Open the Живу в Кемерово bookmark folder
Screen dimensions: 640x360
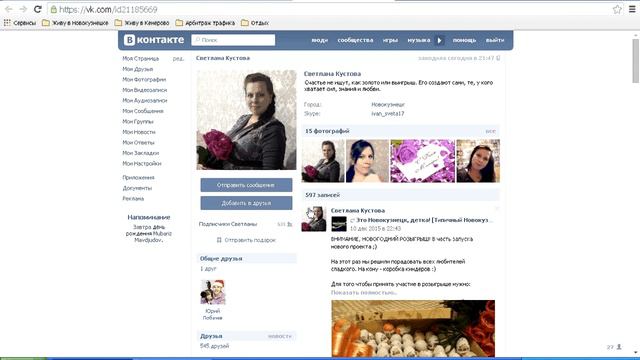(142, 23)
